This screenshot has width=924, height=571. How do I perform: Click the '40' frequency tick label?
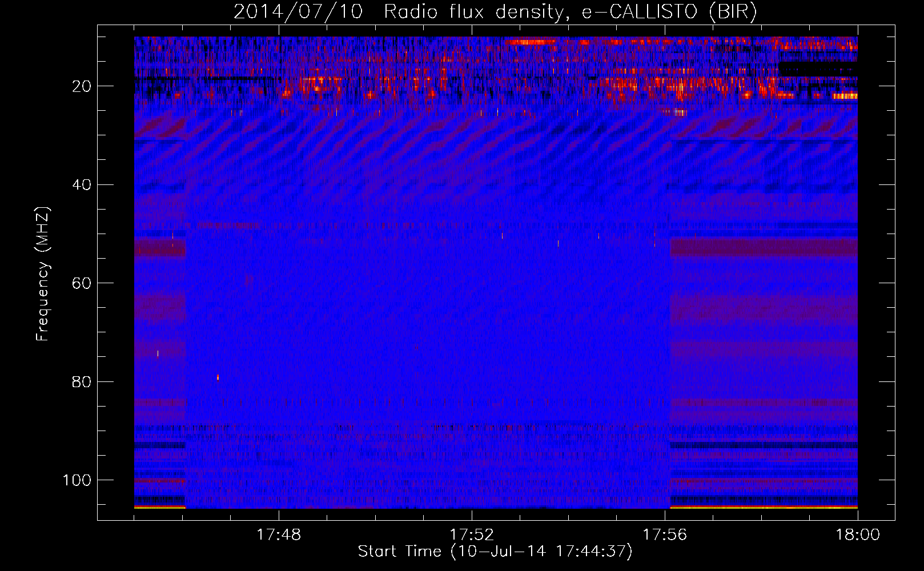82,185
